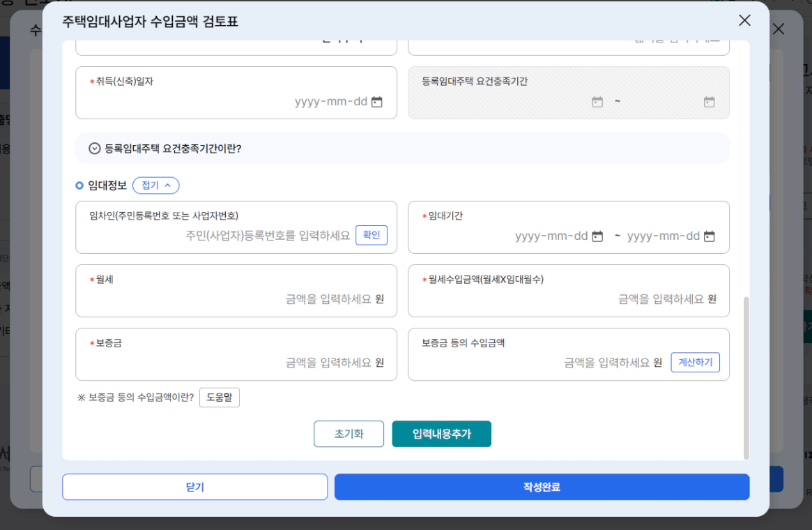
Task: Collapse 임대정보 section using 접기 button
Action: tap(155, 185)
